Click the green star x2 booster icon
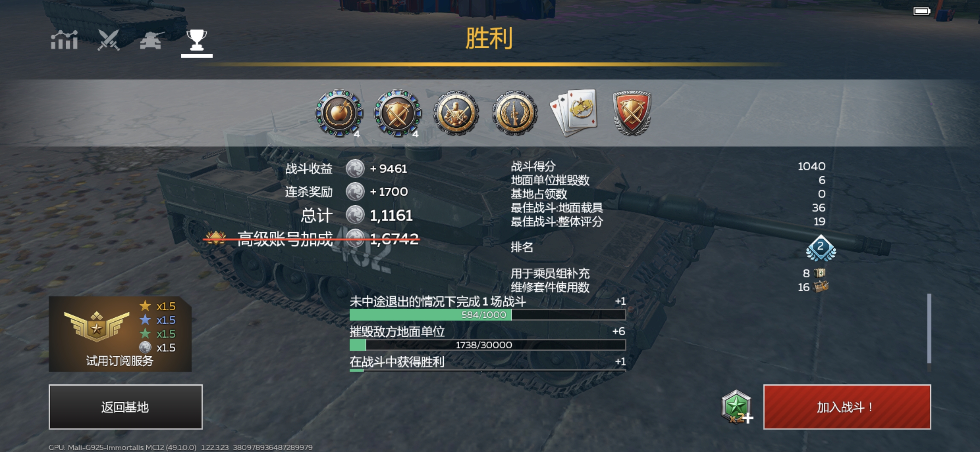Viewport: 980px width, 452px height. pos(736,407)
